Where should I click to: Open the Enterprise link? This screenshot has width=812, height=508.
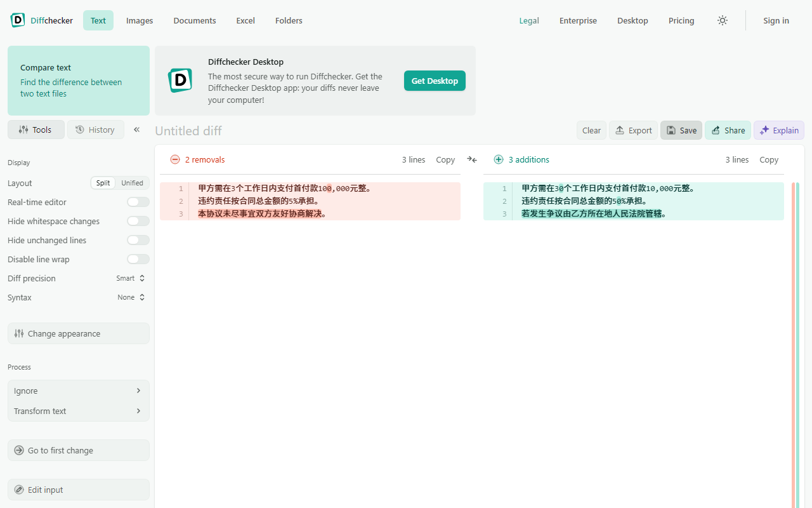point(578,20)
